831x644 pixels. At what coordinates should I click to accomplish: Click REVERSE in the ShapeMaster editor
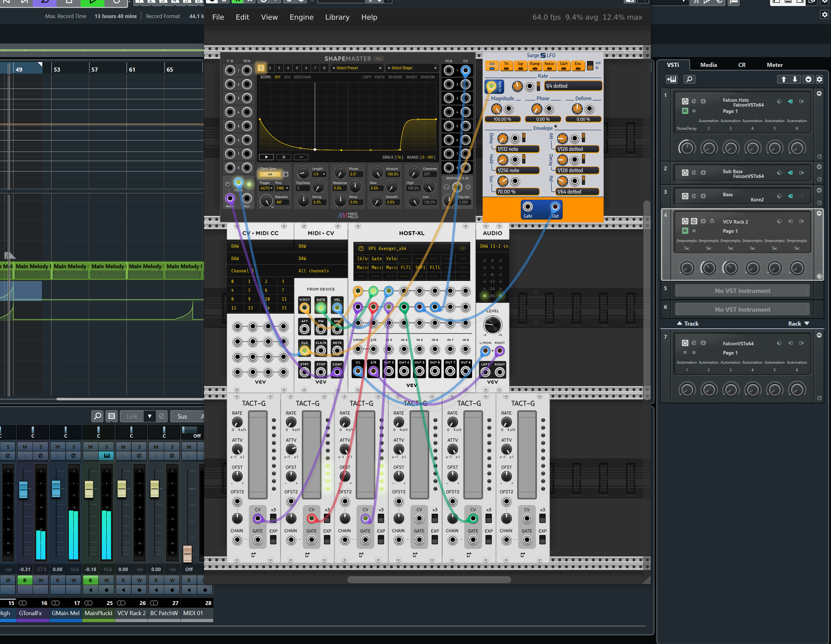[x=395, y=77]
